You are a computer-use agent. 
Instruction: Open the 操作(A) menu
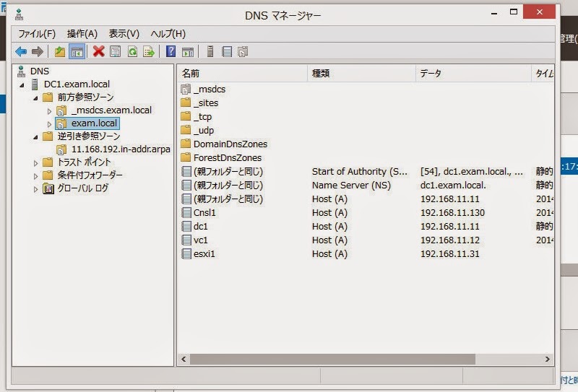coord(82,34)
